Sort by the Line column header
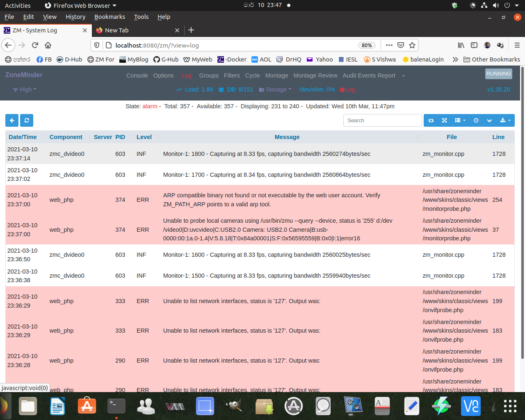Viewport: 525px width, 420px height. coord(498,137)
